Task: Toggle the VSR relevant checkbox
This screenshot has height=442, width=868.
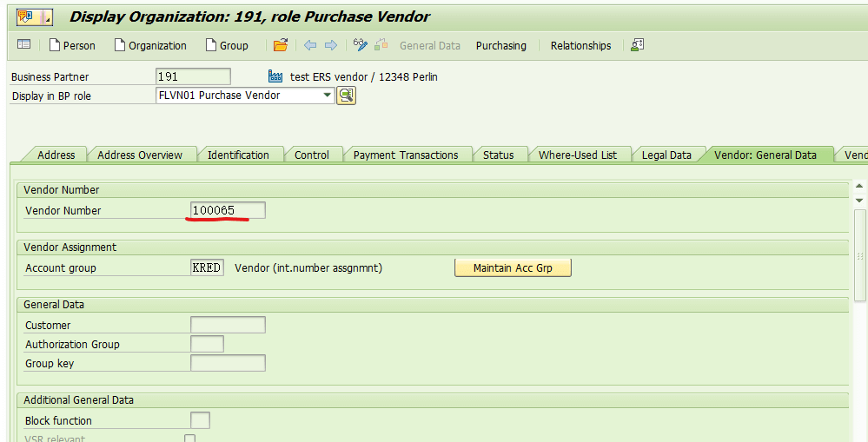Action: click(x=190, y=439)
